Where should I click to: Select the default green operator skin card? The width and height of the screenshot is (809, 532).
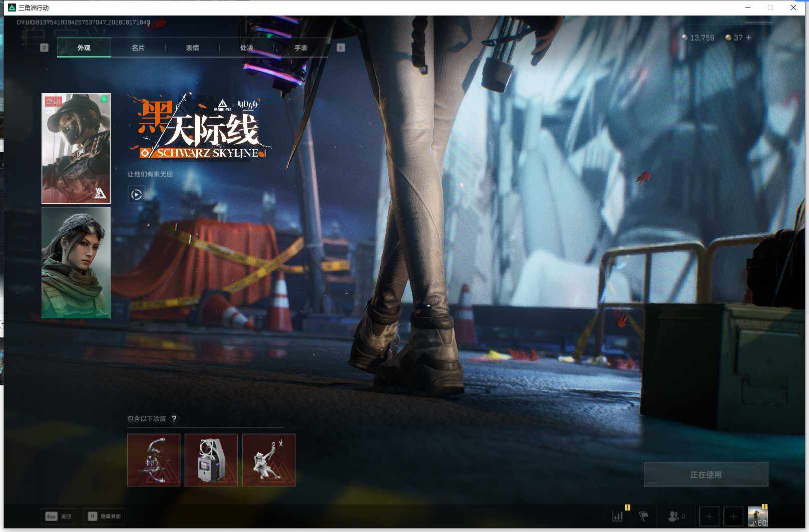pos(76,263)
